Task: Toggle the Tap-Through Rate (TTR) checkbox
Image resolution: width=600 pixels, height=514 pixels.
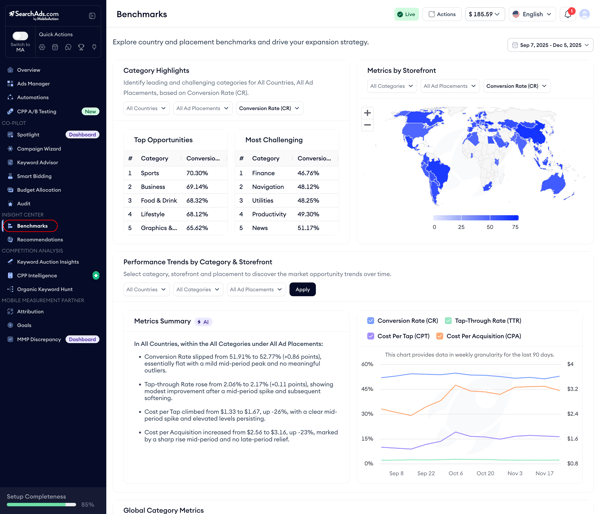Action: click(449, 321)
